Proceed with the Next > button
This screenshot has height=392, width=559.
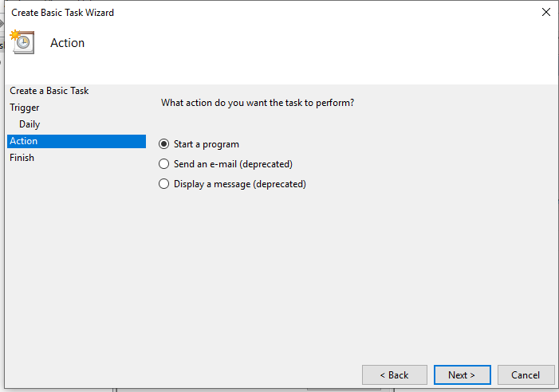point(462,374)
